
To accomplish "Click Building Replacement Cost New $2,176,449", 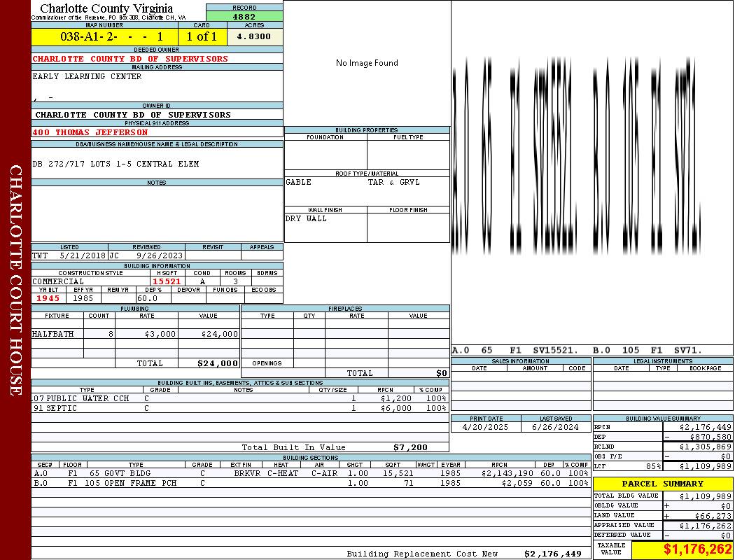I will (x=553, y=554).
